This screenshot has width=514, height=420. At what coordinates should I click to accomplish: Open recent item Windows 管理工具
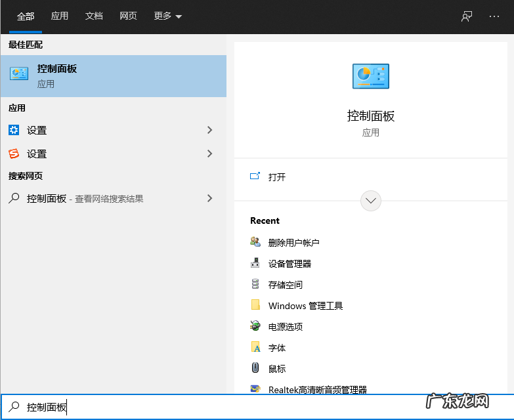coord(305,306)
